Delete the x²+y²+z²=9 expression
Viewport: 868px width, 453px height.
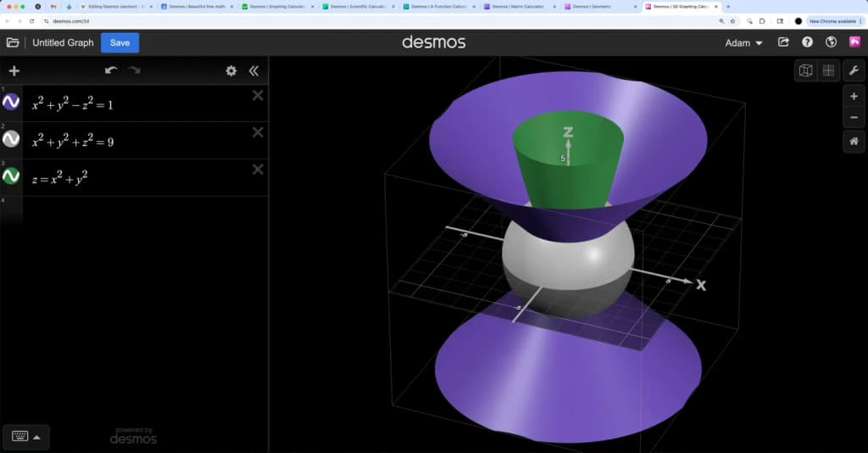[x=258, y=133]
